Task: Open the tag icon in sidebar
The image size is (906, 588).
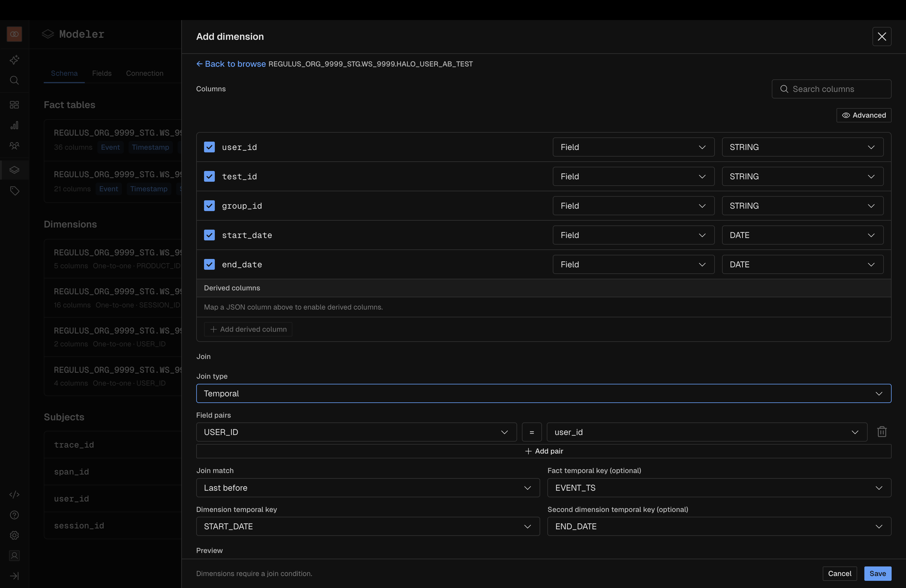Action: pyautogui.click(x=14, y=190)
